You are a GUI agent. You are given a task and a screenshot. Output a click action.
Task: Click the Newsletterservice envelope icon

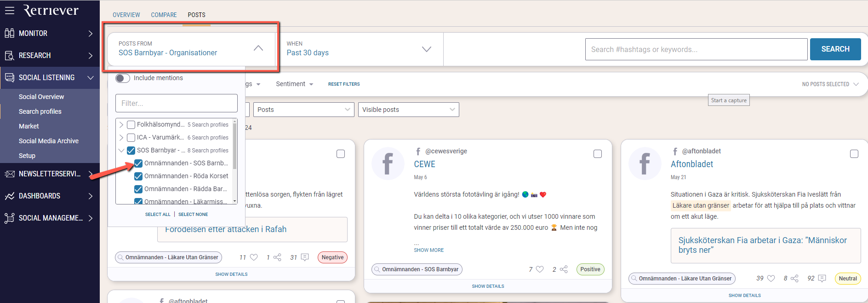point(10,174)
